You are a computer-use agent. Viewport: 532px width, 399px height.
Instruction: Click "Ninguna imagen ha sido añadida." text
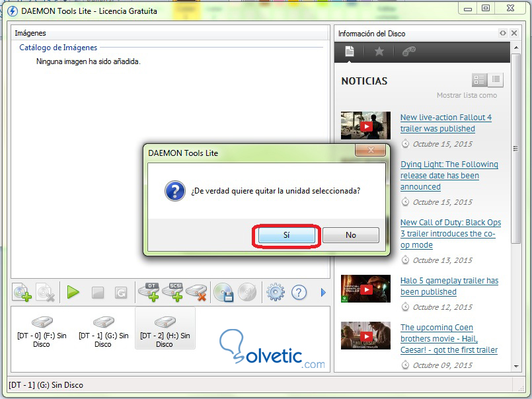(x=88, y=61)
